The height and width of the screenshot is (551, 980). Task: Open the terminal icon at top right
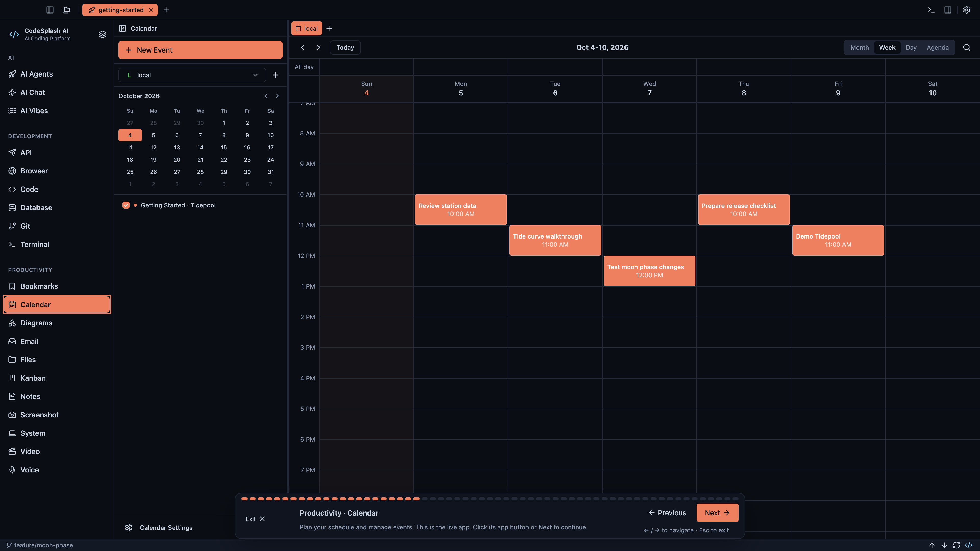point(931,10)
